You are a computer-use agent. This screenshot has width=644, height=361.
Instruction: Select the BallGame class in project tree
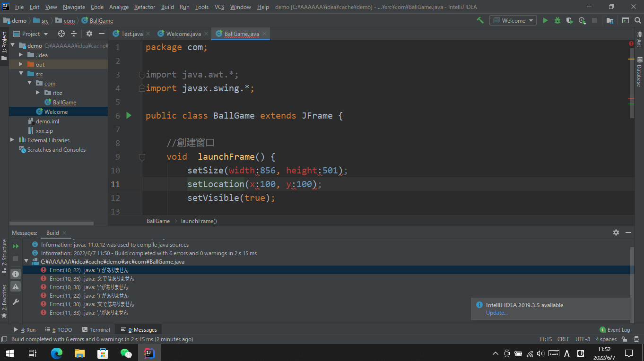60,102
